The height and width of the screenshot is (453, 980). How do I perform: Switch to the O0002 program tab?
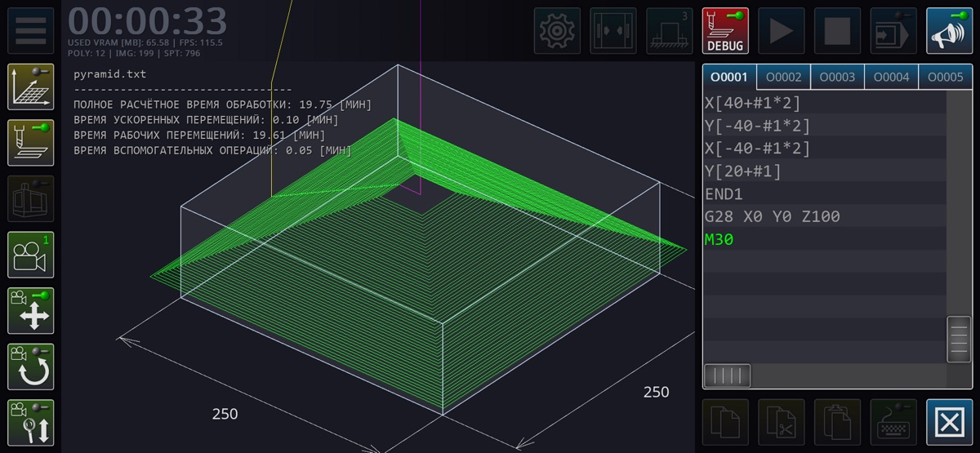click(783, 78)
